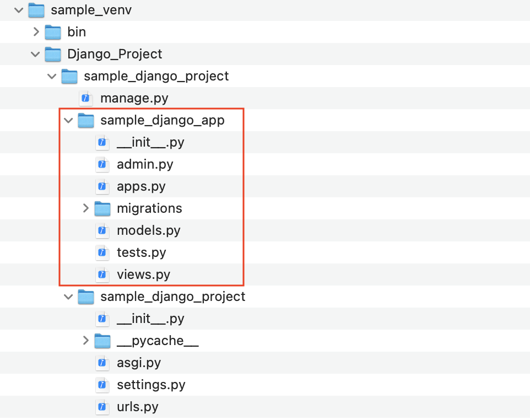The image size is (530, 420).
Task: Collapse the Django_Project folder chevron
Action: pyautogui.click(x=35, y=54)
